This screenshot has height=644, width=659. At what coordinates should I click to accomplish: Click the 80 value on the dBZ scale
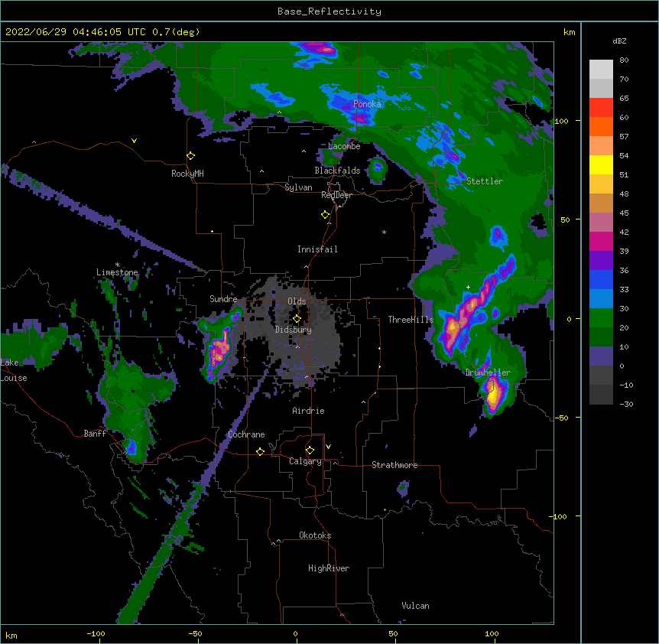point(624,60)
